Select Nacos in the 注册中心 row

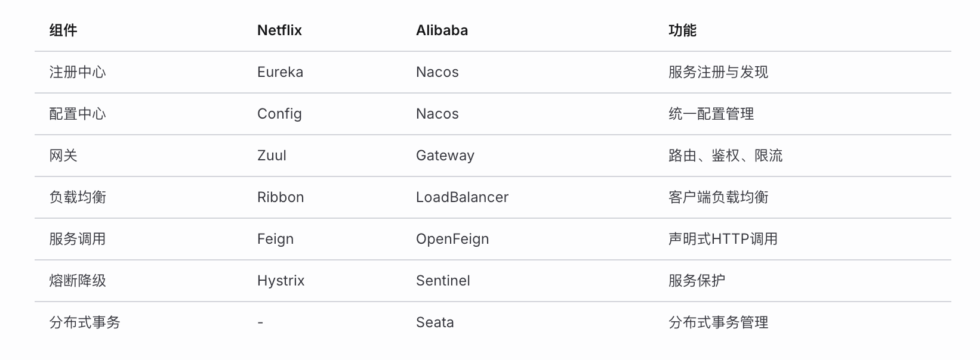pyautogui.click(x=437, y=72)
